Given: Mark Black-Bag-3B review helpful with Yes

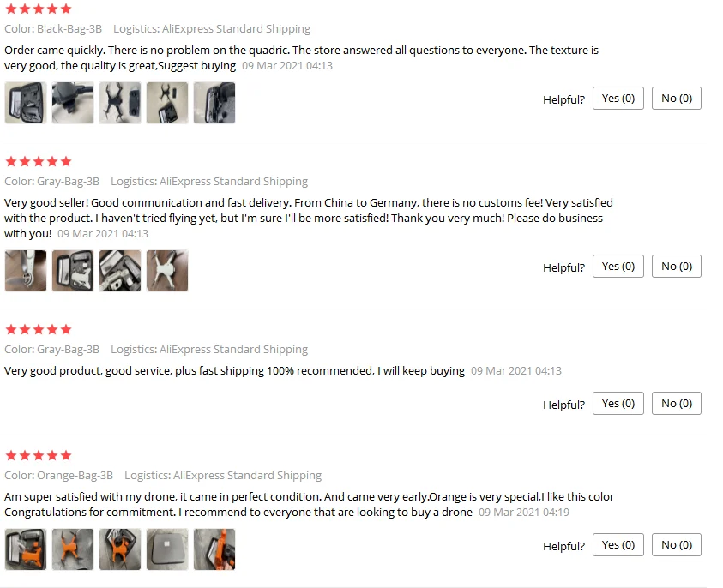Looking at the screenshot, I should pos(618,99).
